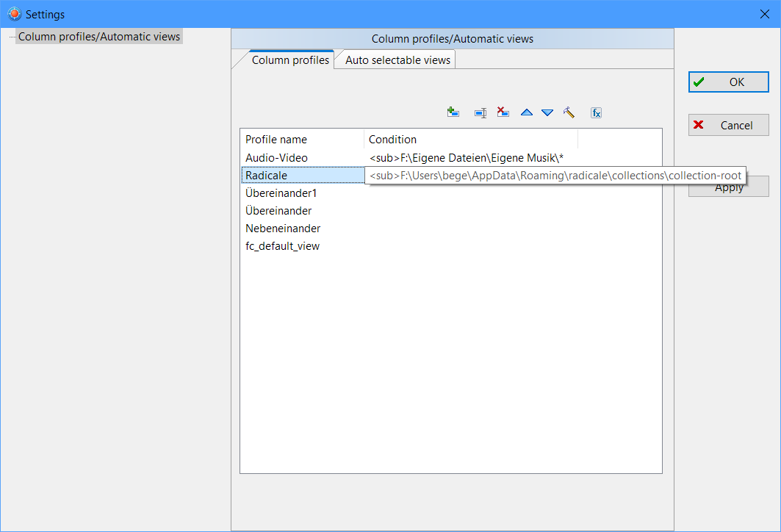
Task: Select the Nebeneinander profile
Action: point(283,229)
